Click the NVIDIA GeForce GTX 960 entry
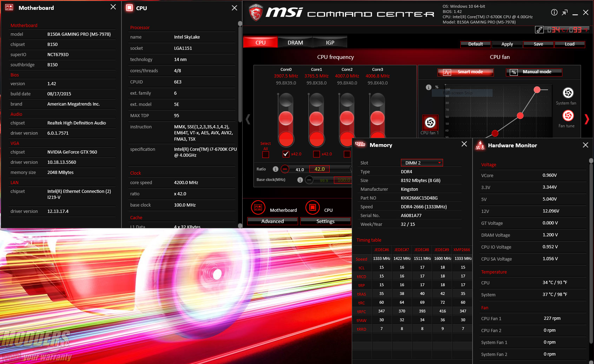594x364 pixels. click(x=72, y=152)
